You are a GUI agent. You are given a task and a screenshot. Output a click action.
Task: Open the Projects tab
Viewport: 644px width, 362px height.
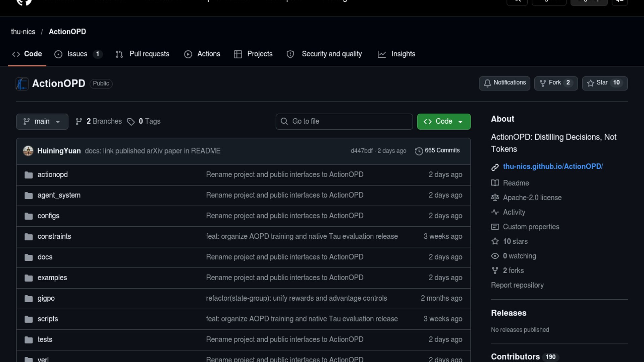[x=253, y=54]
